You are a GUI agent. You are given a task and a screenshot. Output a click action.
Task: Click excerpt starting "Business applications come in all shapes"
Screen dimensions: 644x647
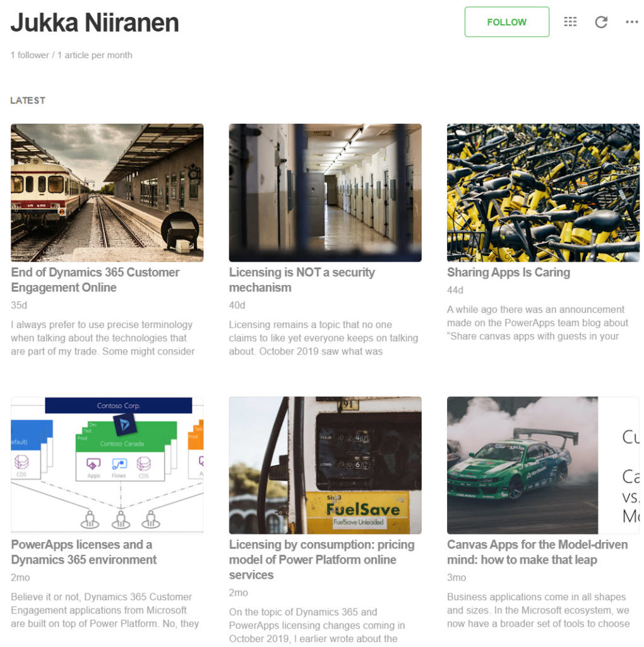pos(538,610)
